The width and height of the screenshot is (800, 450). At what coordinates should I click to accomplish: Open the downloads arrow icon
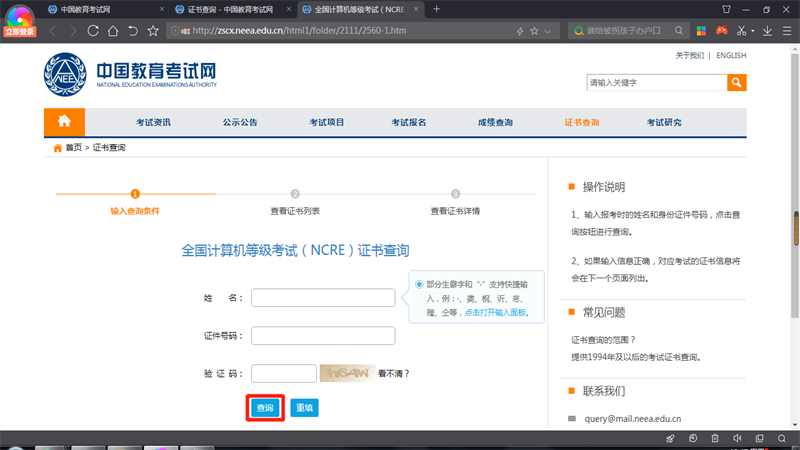767,31
